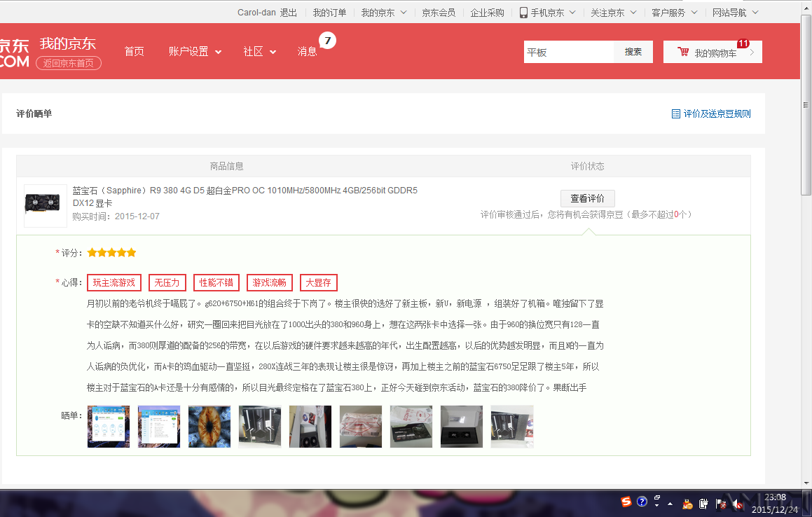Show hidden tray icons arrow

[x=670, y=504]
